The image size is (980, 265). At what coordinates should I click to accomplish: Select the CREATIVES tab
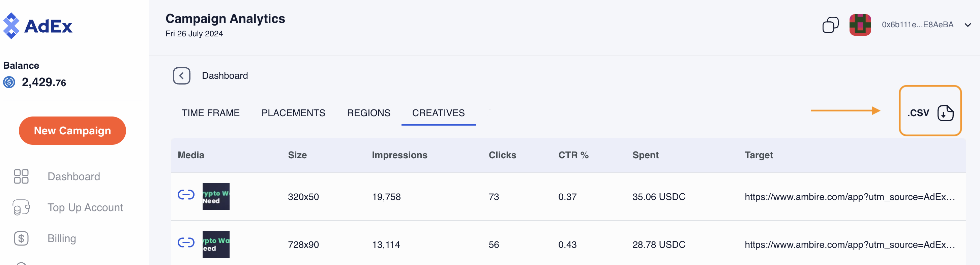coord(438,113)
